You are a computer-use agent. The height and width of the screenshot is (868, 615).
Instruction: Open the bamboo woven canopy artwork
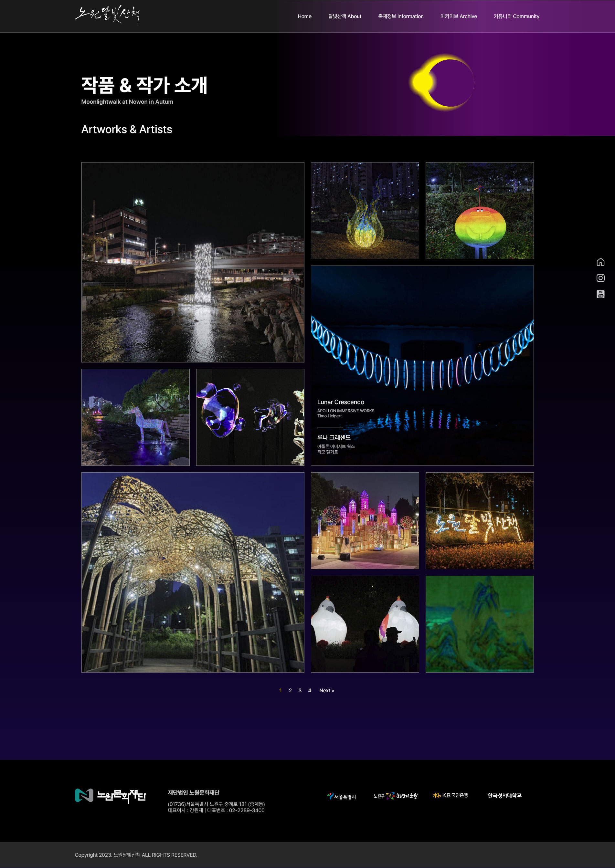click(x=193, y=572)
